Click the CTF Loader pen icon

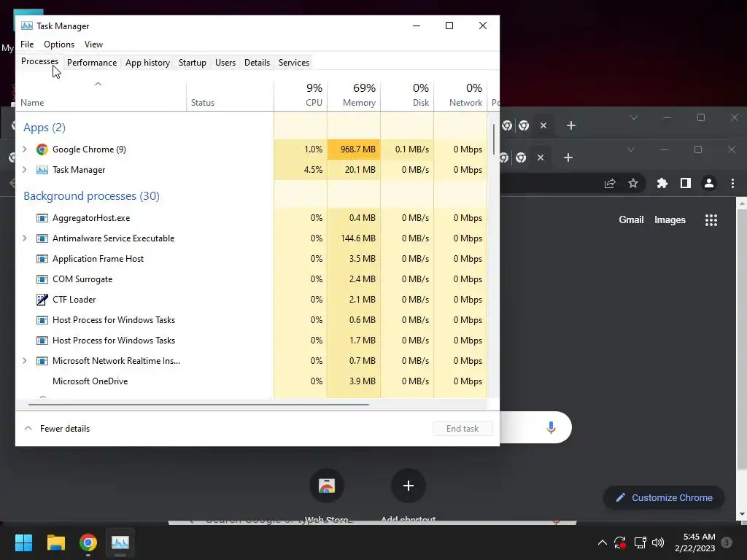[42, 300]
